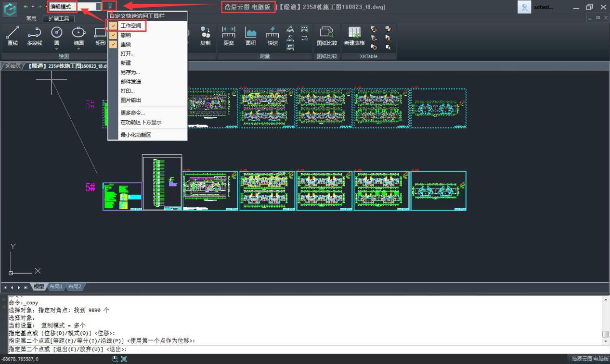Choose 打印... from the menu
Viewport: 610px width, 364px height.
pyautogui.click(x=147, y=91)
